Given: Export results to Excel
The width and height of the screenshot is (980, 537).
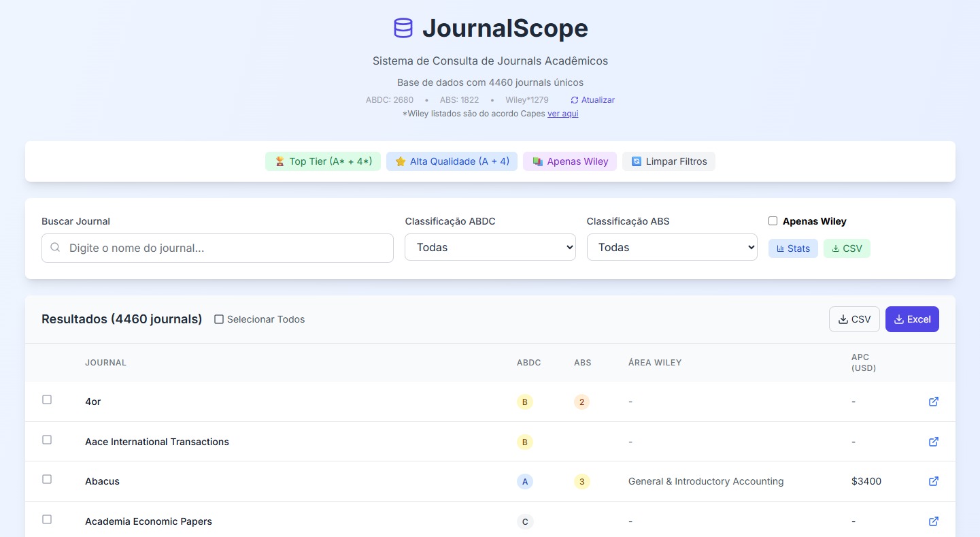Looking at the screenshot, I should click(x=912, y=319).
